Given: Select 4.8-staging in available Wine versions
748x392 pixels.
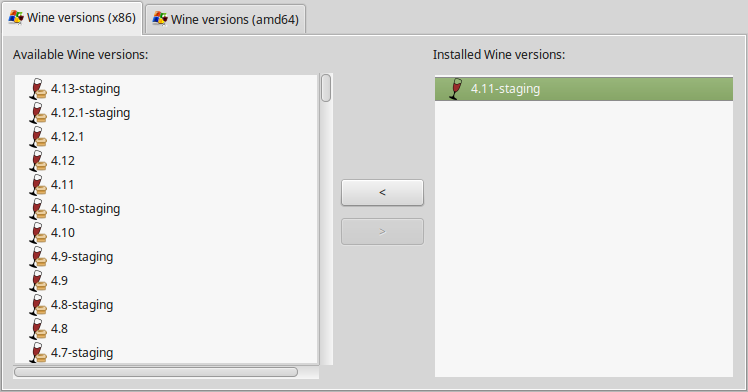Looking at the screenshot, I should (166, 305).
